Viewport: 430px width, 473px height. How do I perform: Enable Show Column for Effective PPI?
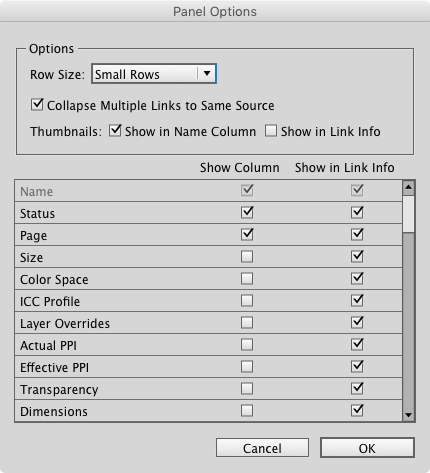(x=247, y=366)
